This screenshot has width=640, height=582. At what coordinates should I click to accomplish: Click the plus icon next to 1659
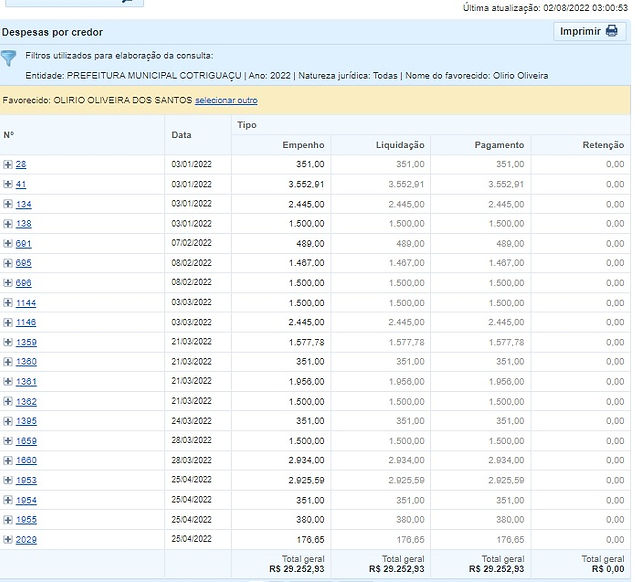point(7,441)
